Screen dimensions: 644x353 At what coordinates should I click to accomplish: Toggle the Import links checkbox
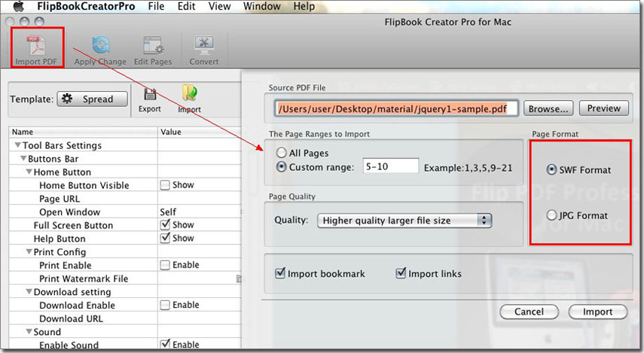point(401,273)
